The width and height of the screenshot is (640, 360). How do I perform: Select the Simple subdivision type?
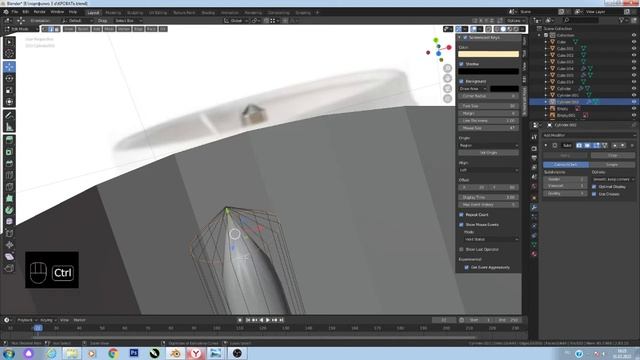tap(612, 164)
